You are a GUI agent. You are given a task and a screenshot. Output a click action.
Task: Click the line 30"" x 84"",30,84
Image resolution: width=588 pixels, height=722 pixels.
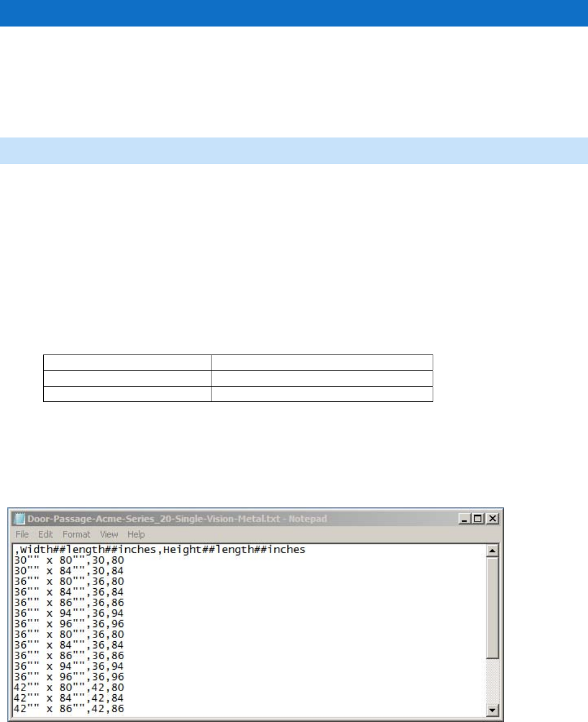coord(69,570)
